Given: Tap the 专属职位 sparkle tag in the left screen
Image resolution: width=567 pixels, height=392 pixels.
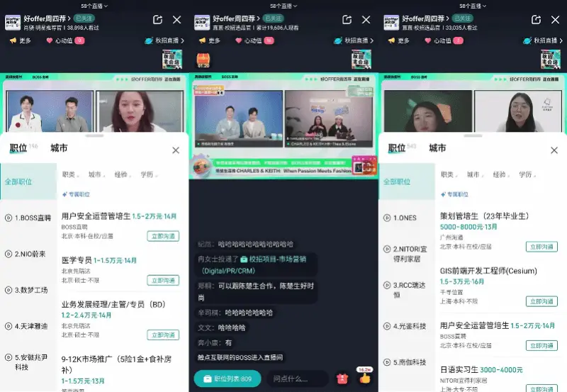Looking at the screenshot, I should point(76,194).
